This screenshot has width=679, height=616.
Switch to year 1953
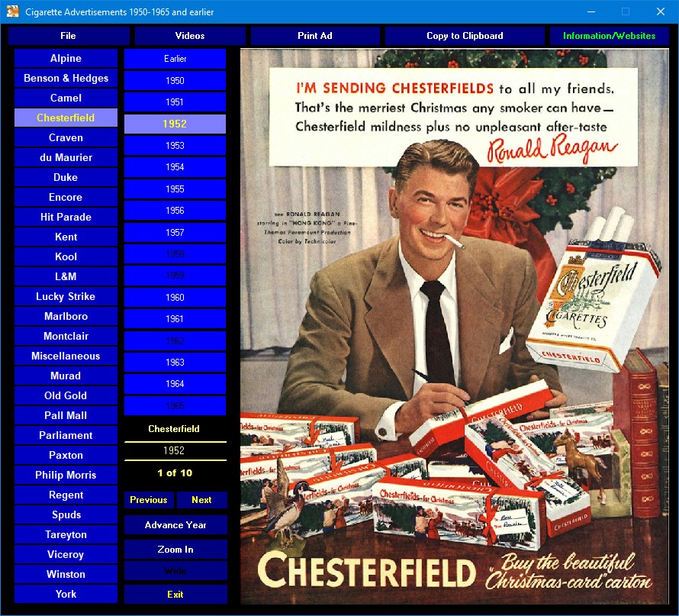pos(175,146)
